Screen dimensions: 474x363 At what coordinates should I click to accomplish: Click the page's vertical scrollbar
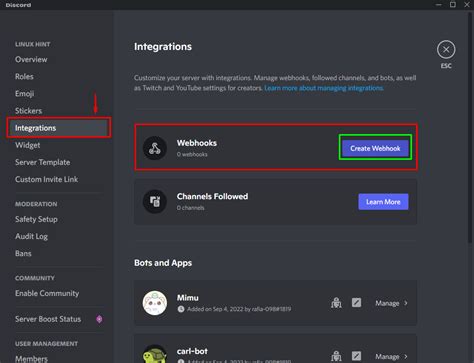(471, 127)
